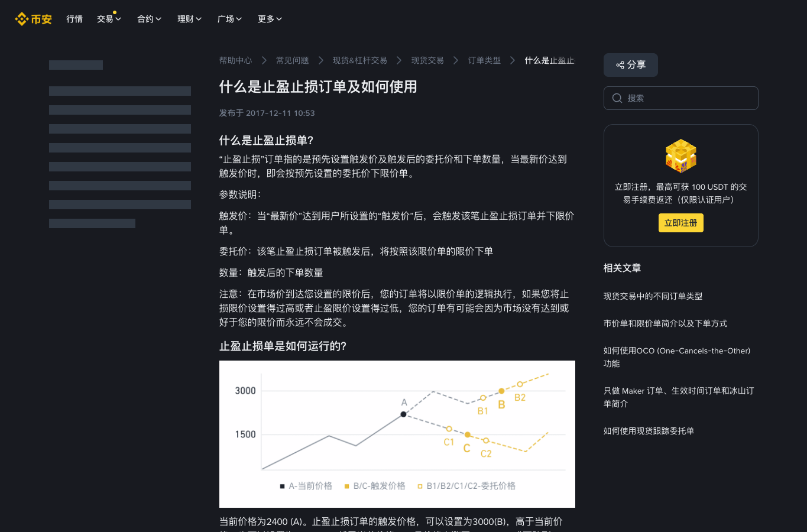
Task: Click the magnifier icon in search box
Action: 617,98
